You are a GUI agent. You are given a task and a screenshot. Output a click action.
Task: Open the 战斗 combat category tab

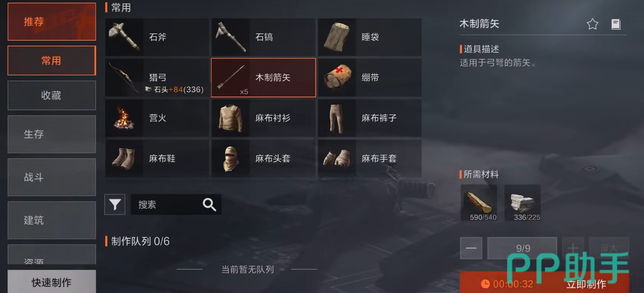(x=52, y=177)
